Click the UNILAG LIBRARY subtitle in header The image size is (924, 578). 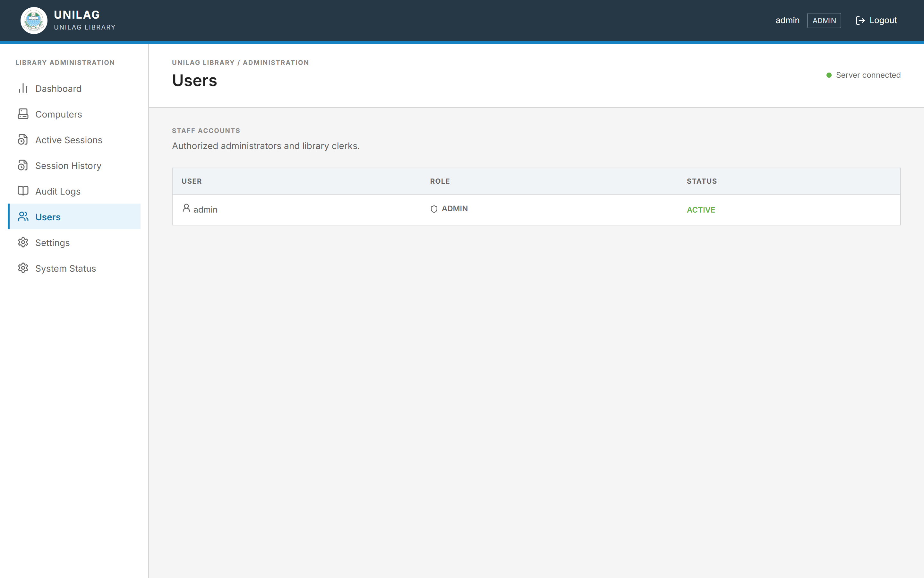[85, 28]
